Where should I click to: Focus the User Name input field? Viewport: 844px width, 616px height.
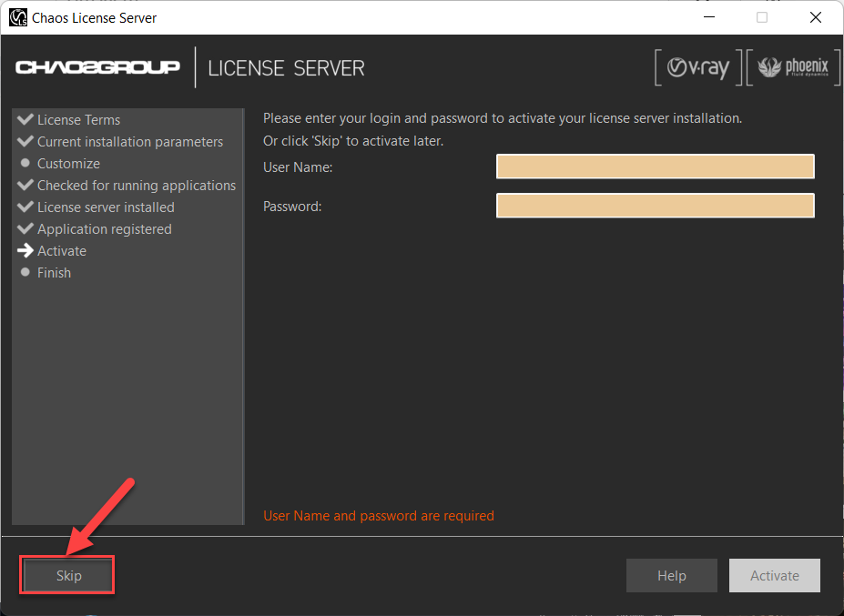click(655, 167)
